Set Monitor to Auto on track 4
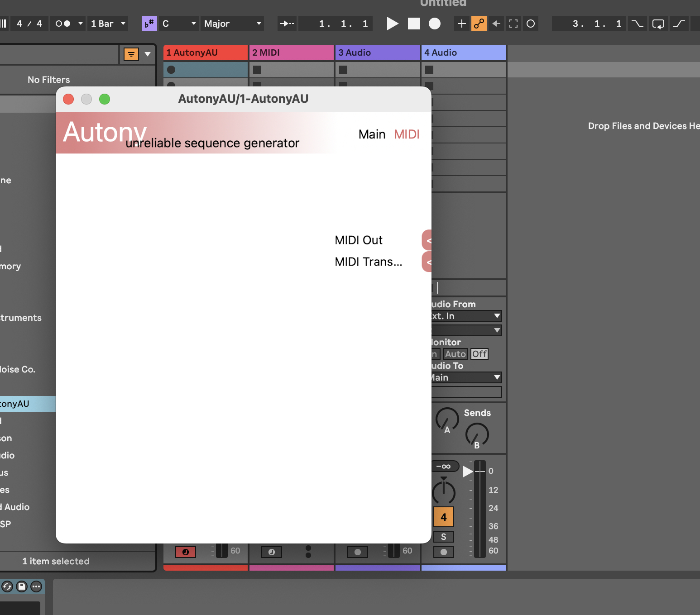700x615 pixels. [x=455, y=354]
